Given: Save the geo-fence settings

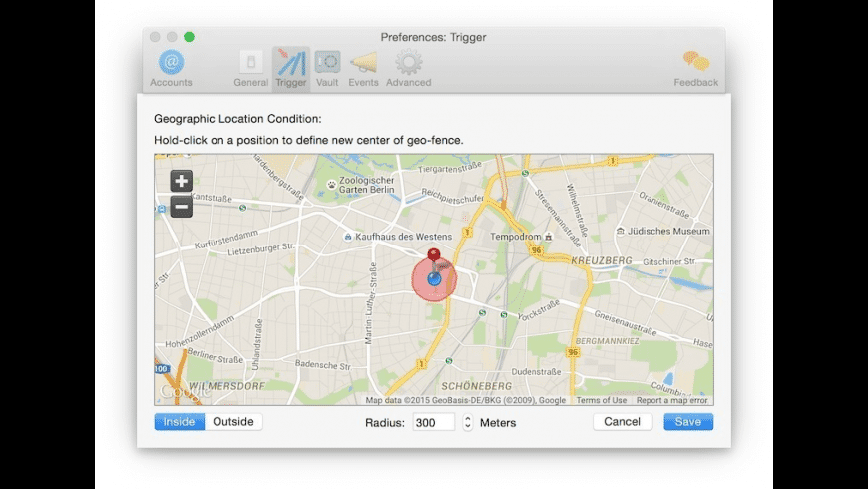Looking at the screenshot, I should point(688,421).
